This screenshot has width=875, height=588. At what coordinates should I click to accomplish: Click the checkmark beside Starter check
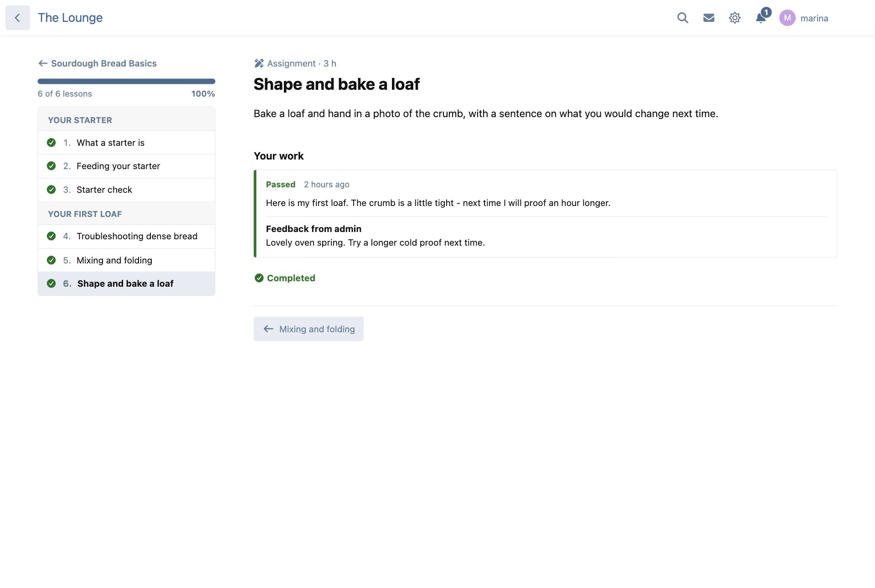[x=51, y=190]
